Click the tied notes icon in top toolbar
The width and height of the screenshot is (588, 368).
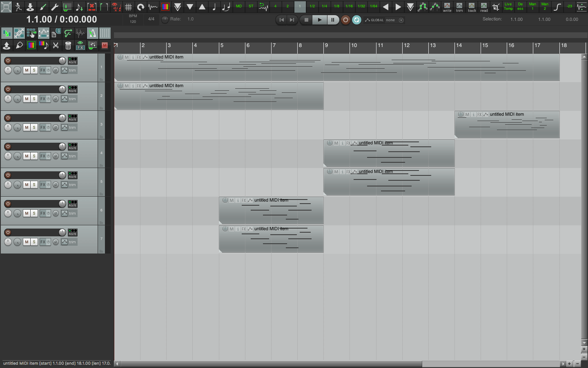coord(227,7)
